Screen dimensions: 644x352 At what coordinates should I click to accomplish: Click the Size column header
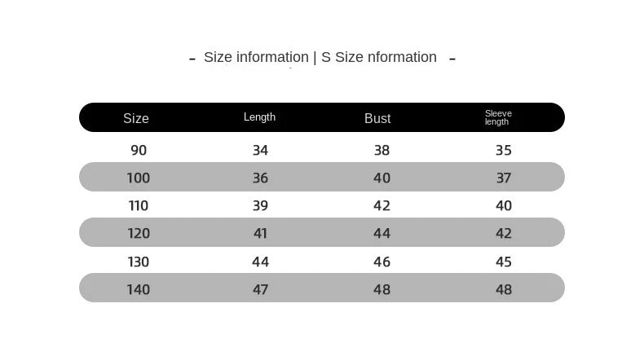pyautogui.click(x=136, y=118)
